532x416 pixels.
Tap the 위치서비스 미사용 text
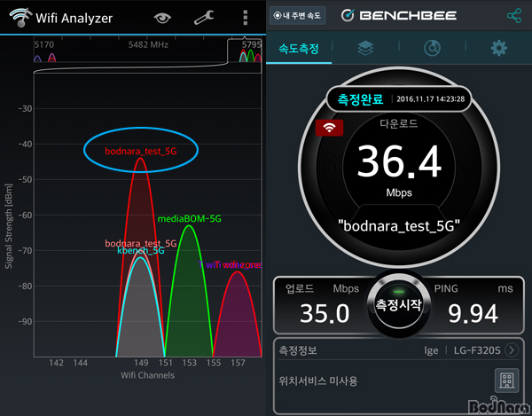(318, 381)
